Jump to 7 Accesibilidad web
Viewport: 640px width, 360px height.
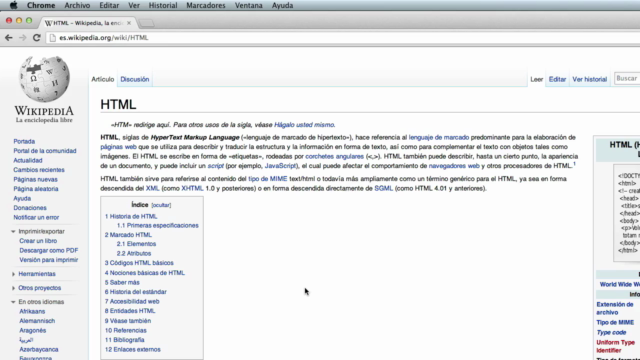click(132, 301)
